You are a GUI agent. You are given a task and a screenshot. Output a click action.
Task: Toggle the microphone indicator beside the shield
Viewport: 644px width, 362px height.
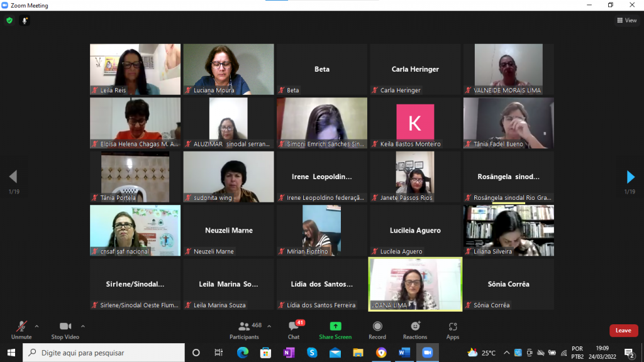25,21
